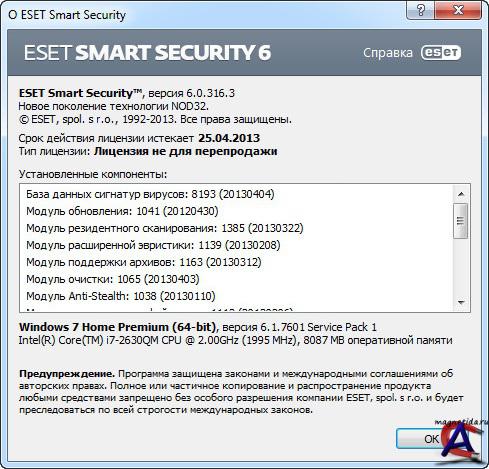
Task: Click the scroll down arrow of components list
Action: pos(461,303)
